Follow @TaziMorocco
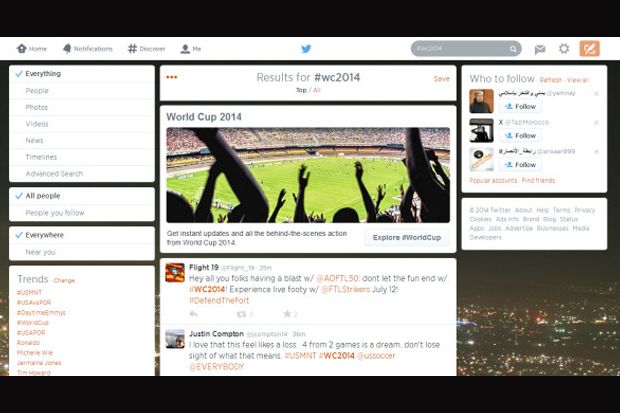The width and height of the screenshot is (620, 413). (520, 136)
